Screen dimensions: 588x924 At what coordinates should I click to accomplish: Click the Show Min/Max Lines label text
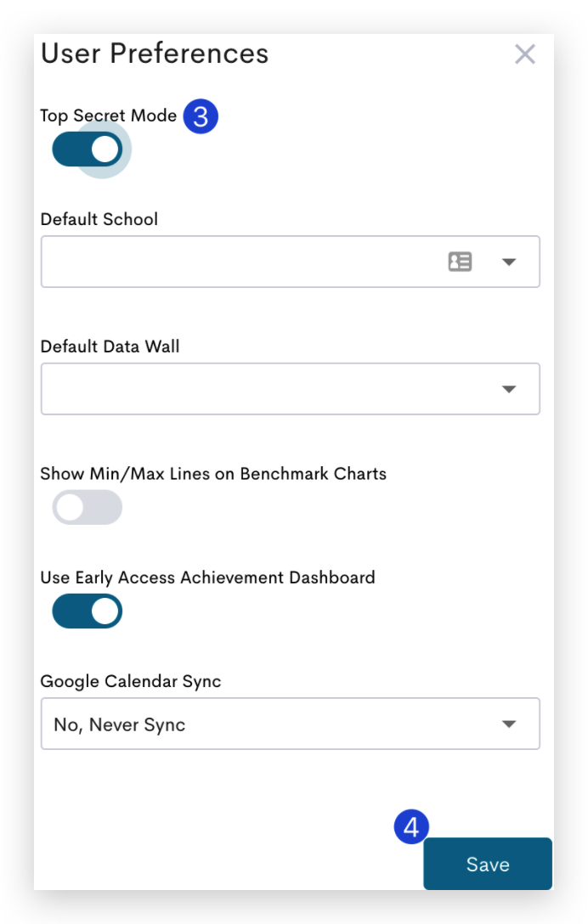coord(213,474)
